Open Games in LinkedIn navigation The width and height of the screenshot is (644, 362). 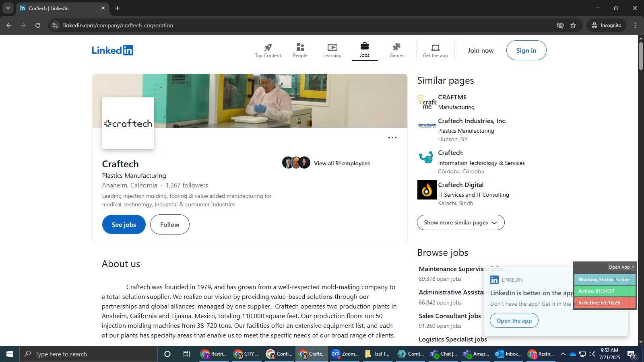[x=396, y=51]
